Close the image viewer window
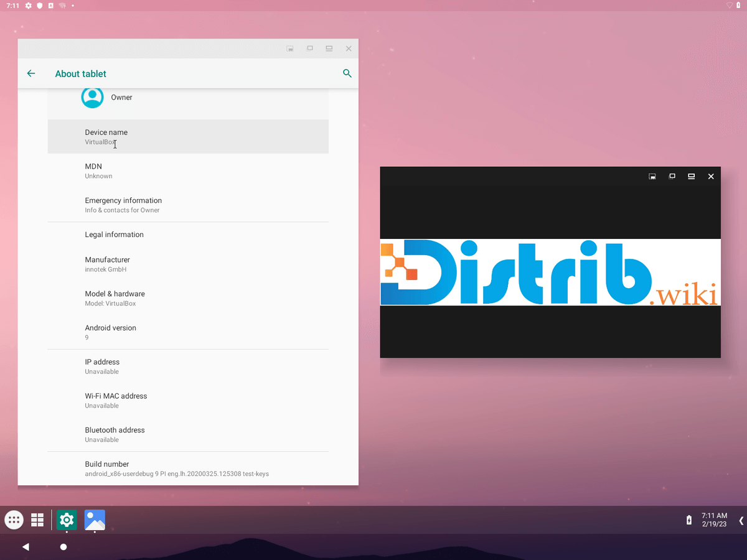The image size is (747, 560). click(x=711, y=176)
